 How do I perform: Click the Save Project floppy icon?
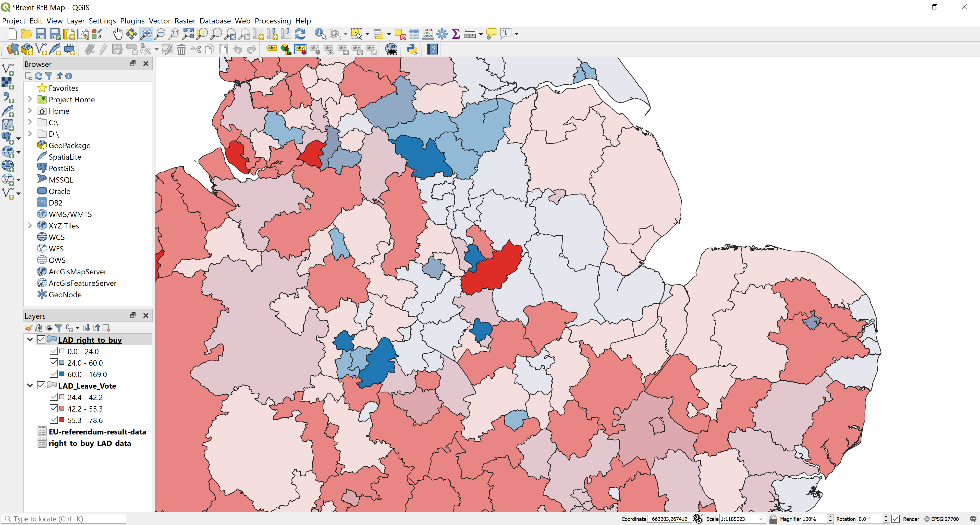pyautogui.click(x=41, y=34)
